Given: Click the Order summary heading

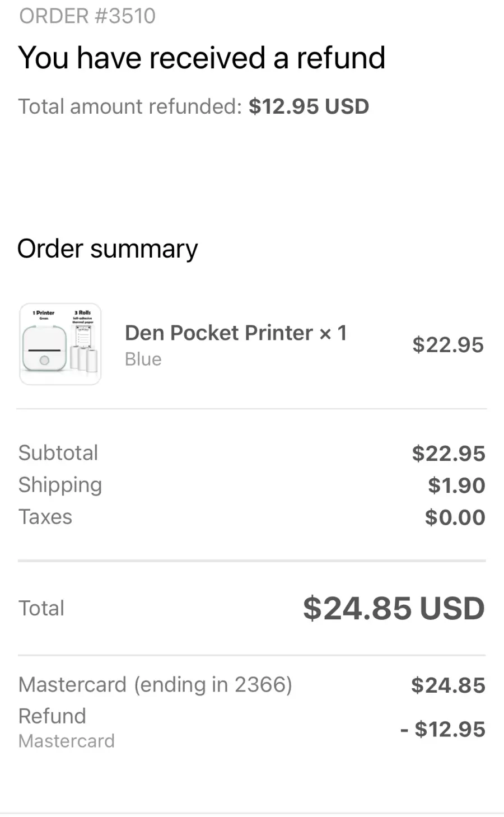Looking at the screenshot, I should tap(108, 249).
